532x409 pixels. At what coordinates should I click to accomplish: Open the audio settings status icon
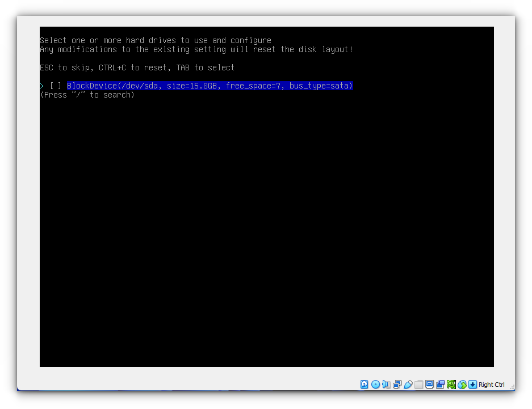[x=386, y=384]
